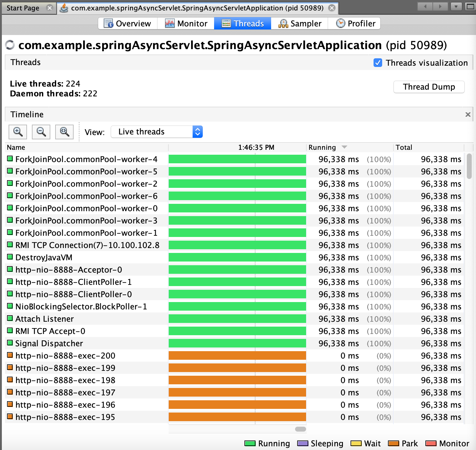Click the scroll tabs left arrow

click(x=425, y=6)
